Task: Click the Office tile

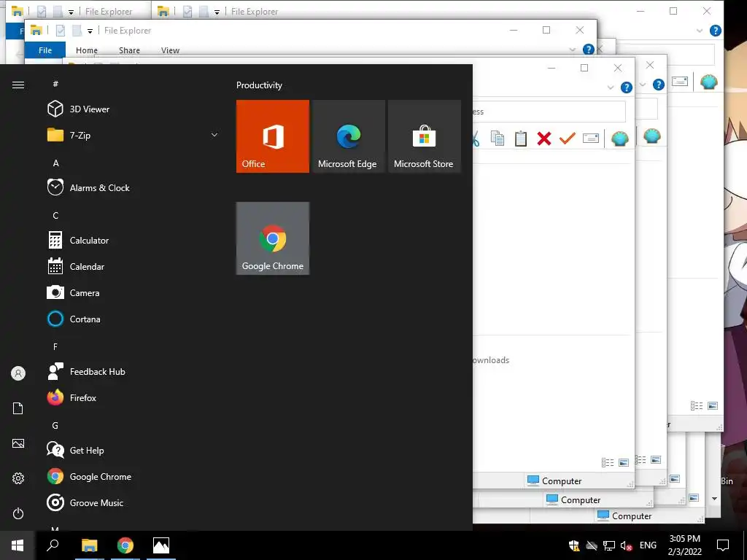Action: 273,136
